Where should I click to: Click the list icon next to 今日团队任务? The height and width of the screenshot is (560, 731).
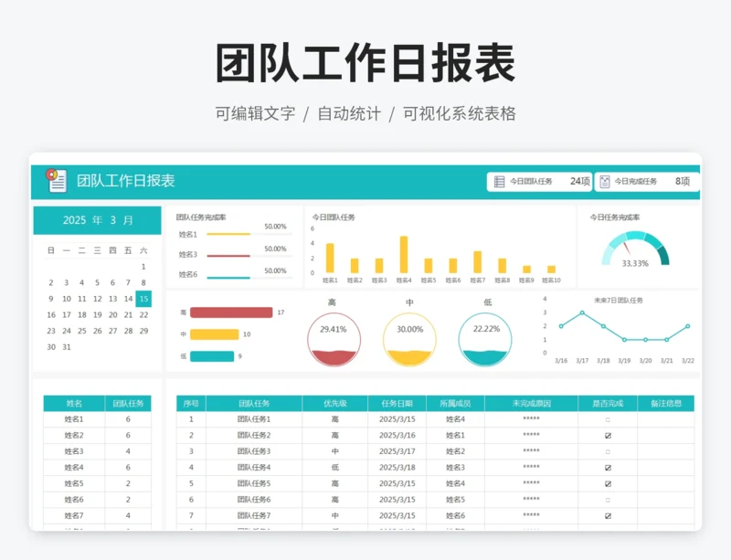[x=499, y=182]
